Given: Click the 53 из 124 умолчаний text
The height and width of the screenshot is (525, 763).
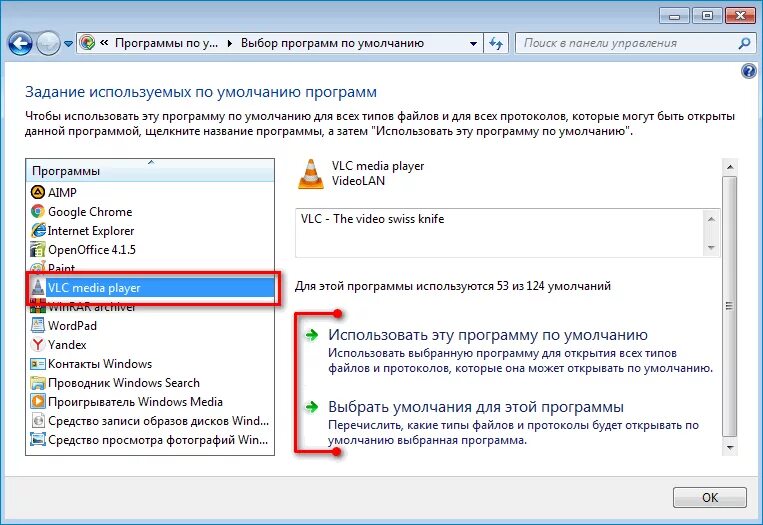Looking at the screenshot, I should (x=553, y=286).
